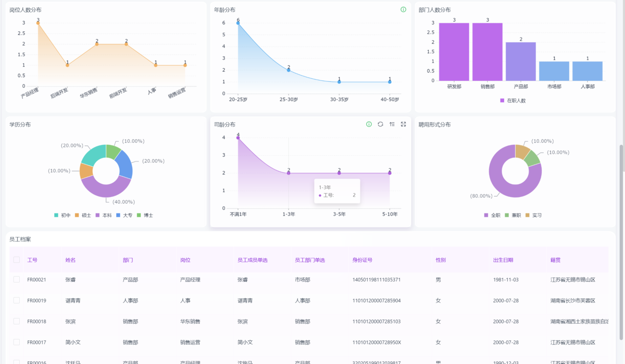Viewport: 625px width, 364px height.
Task: Click the 产品部 bar in department chart
Action: coord(521,61)
